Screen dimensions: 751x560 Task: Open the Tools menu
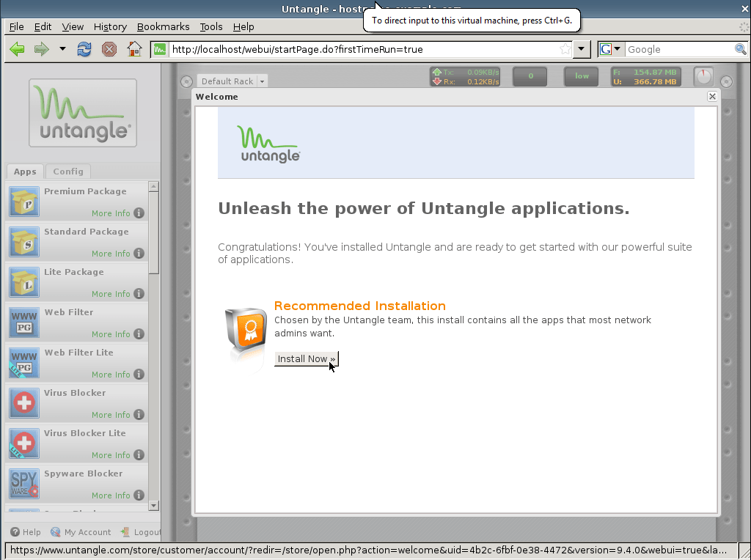point(211,27)
